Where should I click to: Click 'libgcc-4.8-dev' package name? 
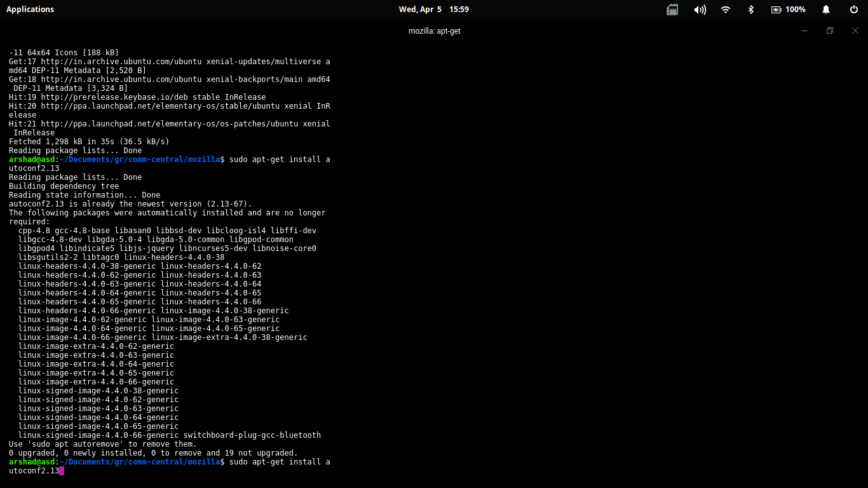50,240
